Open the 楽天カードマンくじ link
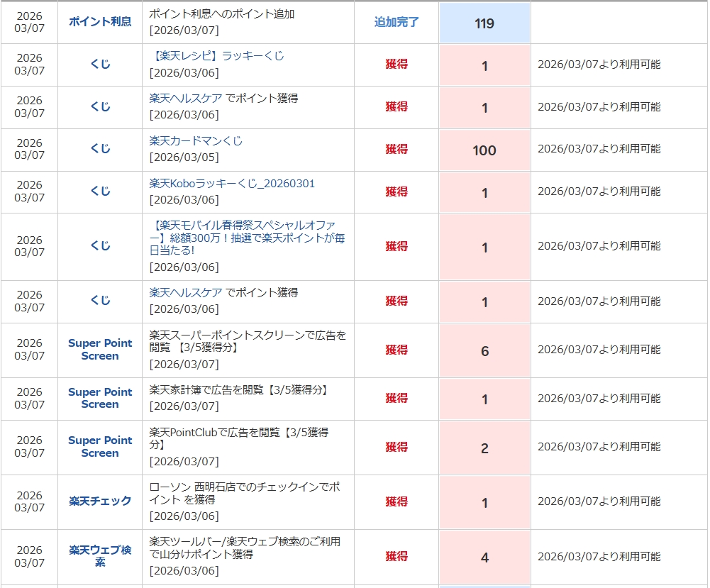This screenshot has height=588, width=710. tap(196, 140)
